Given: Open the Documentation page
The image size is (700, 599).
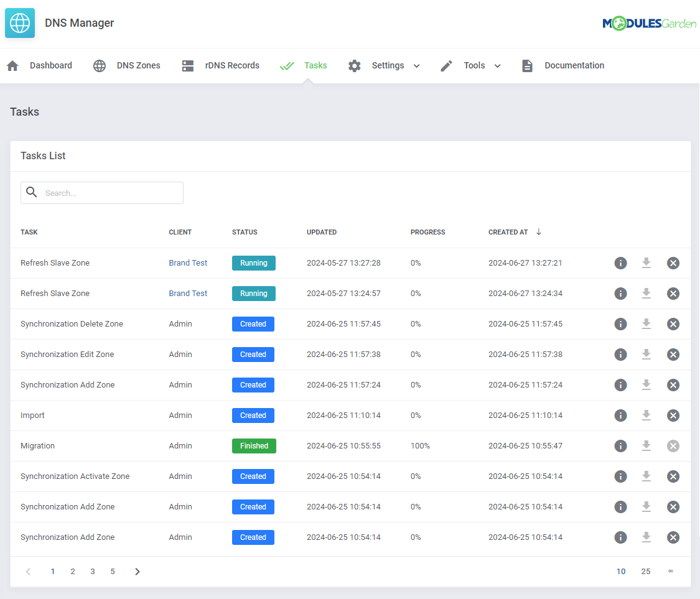Looking at the screenshot, I should pos(574,65).
